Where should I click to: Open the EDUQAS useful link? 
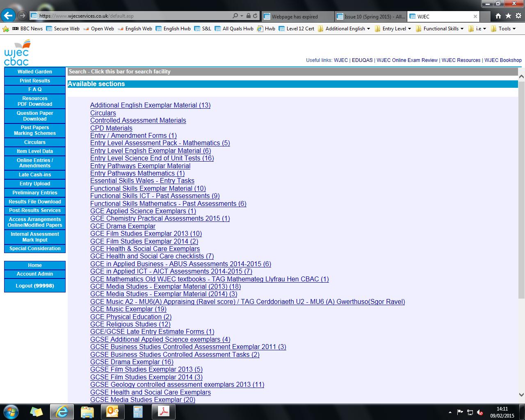click(362, 60)
